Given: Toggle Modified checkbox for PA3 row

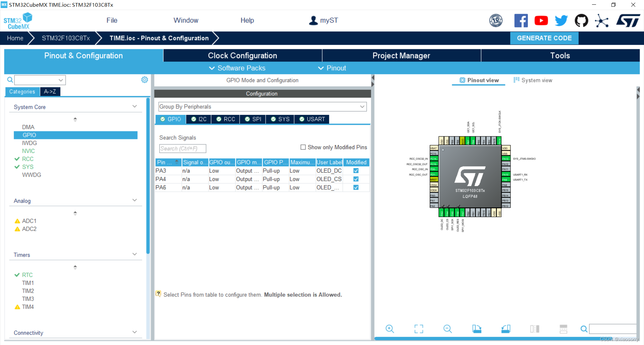Looking at the screenshot, I should pyautogui.click(x=356, y=170).
